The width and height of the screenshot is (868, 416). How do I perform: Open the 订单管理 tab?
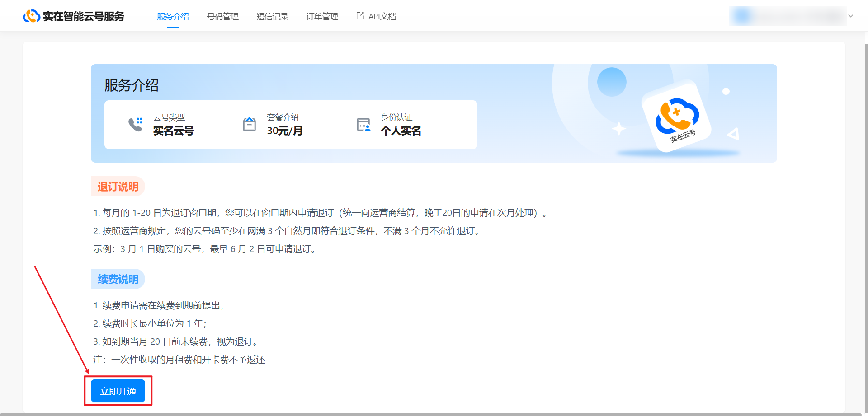click(x=322, y=17)
